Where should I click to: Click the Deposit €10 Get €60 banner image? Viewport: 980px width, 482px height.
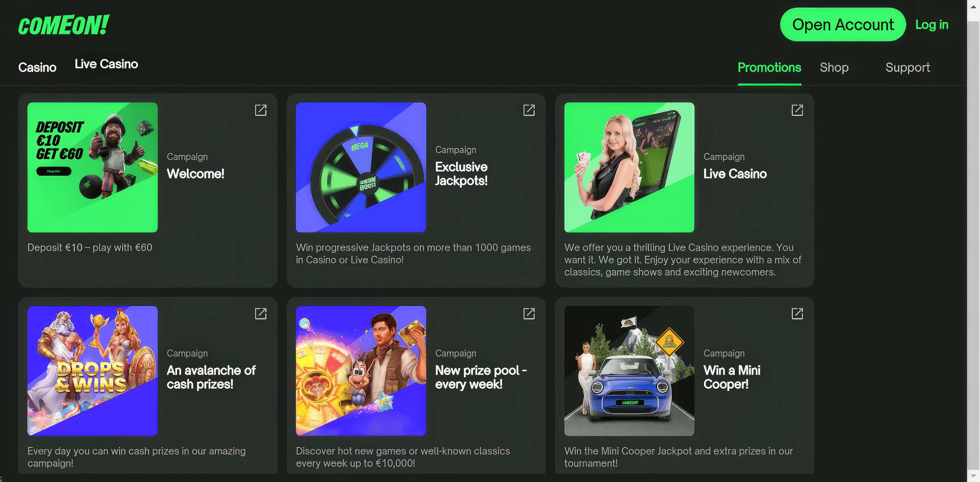pyautogui.click(x=92, y=167)
